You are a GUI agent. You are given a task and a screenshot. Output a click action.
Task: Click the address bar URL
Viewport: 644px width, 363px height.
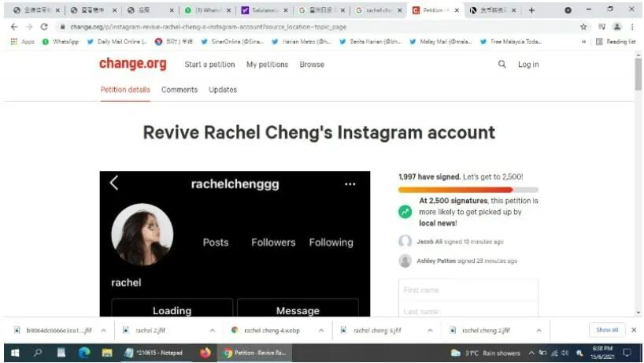tap(208, 27)
